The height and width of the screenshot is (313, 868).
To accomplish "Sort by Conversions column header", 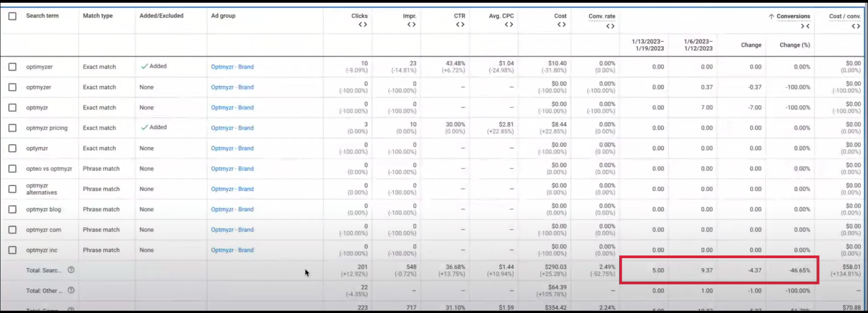I will tap(793, 16).
